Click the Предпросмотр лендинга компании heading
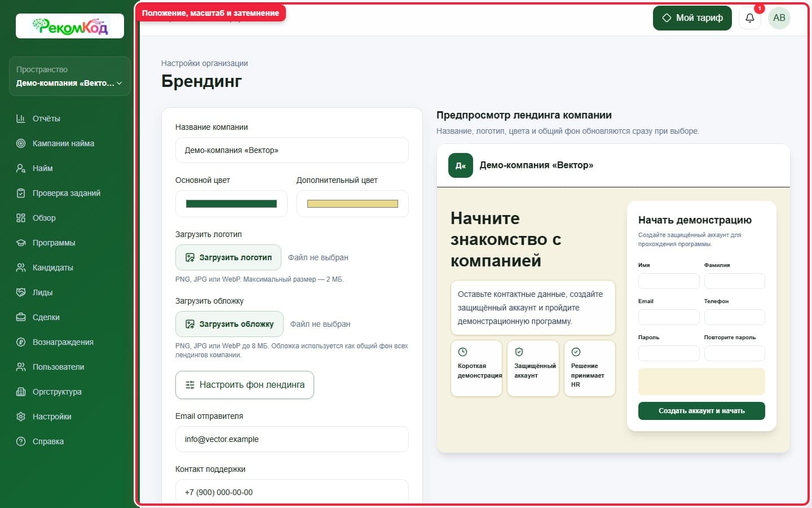Viewport: 812px width, 508px height. click(524, 115)
